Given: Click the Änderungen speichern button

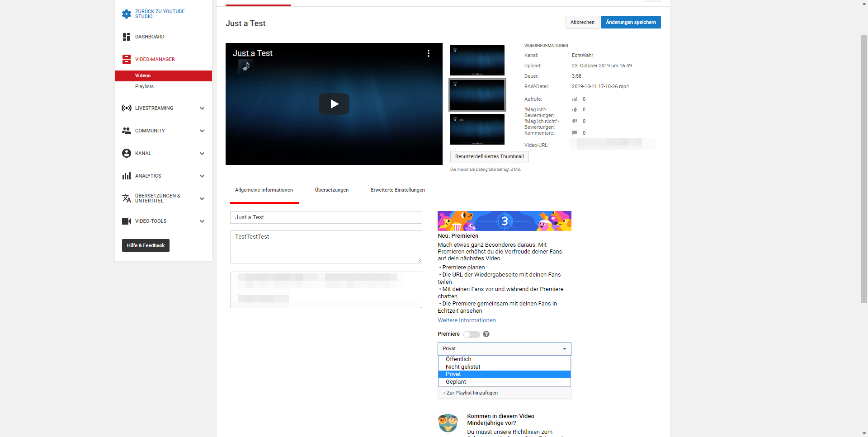Looking at the screenshot, I should coord(630,22).
